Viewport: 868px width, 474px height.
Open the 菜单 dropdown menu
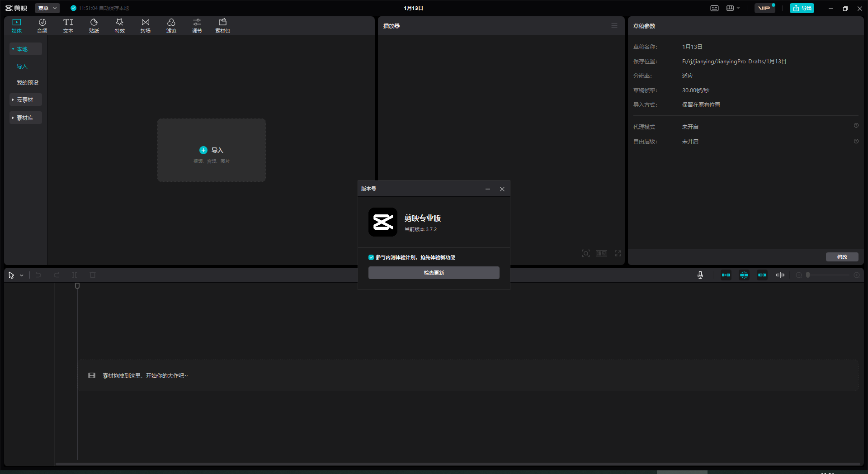point(47,8)
